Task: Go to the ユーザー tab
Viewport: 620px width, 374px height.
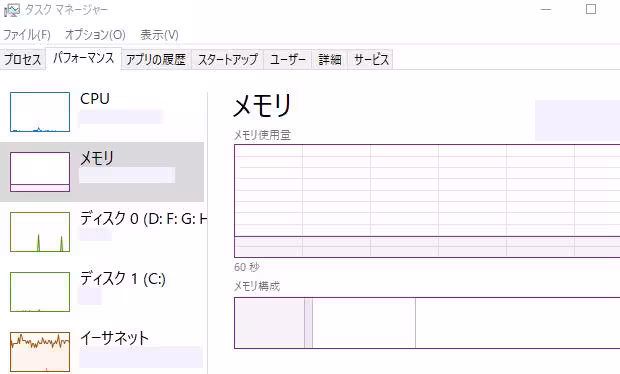Action: [x=287, y=60]
